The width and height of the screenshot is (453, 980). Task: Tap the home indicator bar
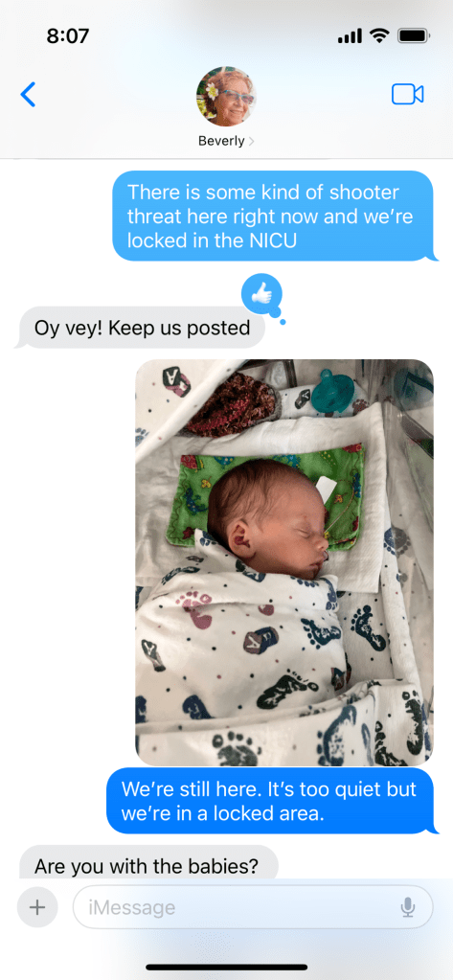pyautogui.click(x=227, y=967)
